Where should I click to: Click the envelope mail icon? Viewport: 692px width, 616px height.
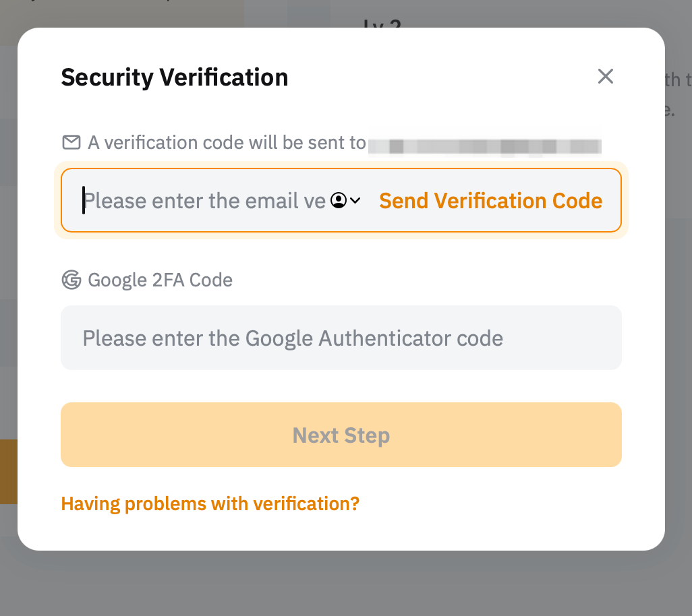[x=71, y=142]
